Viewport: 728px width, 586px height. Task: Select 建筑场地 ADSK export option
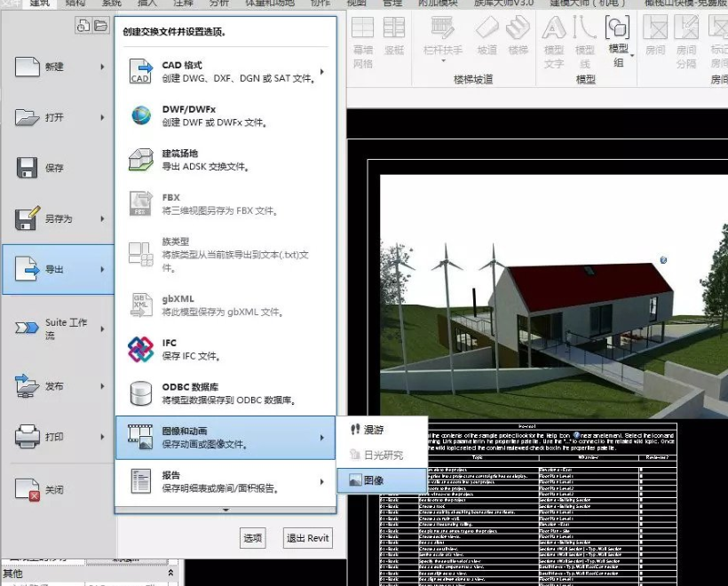click(226, 160)
